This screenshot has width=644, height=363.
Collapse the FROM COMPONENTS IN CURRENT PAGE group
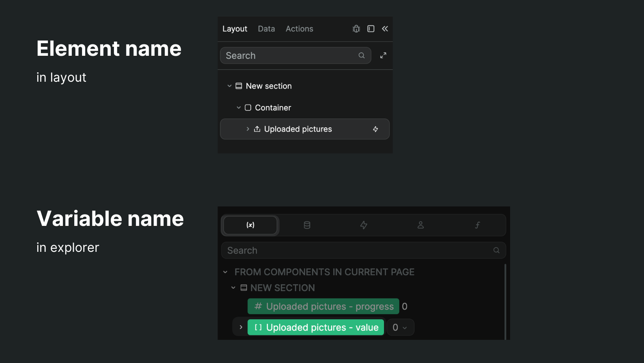(225, 271)
